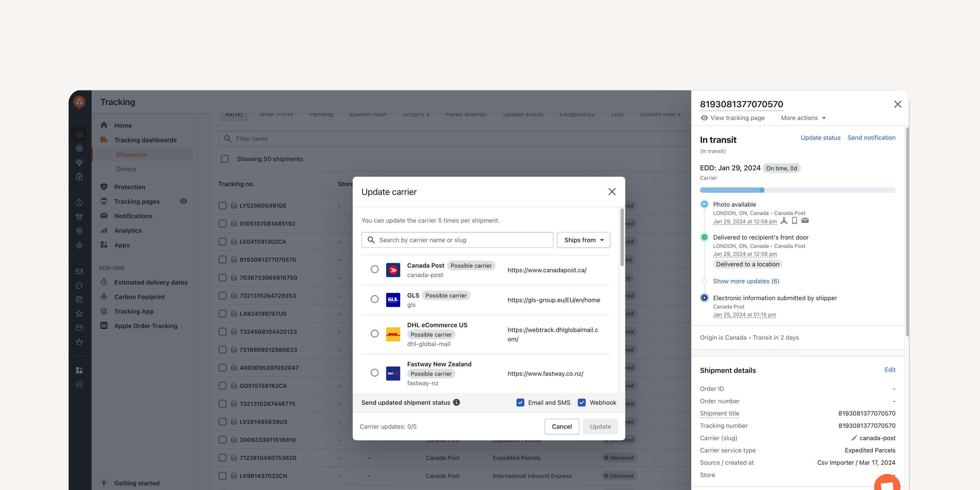Go to Orders in the sidebar
Screen dimensions: 980x490
coord(126,169)
